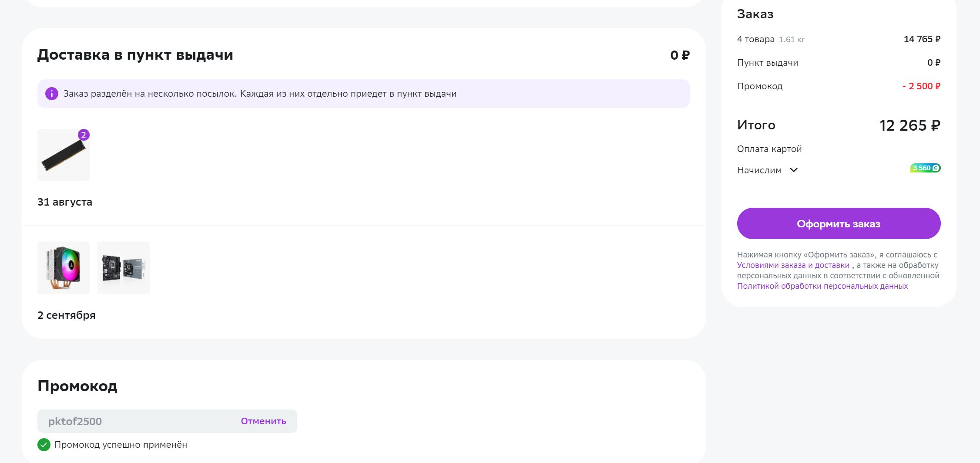
Task: Click the quantity badge on the RAM thumbnail
Action: (x=84, y=135)
